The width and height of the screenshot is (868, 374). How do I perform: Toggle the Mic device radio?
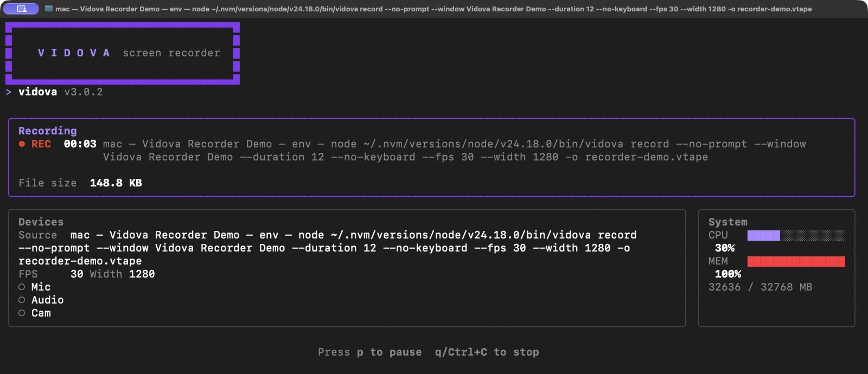22,287
